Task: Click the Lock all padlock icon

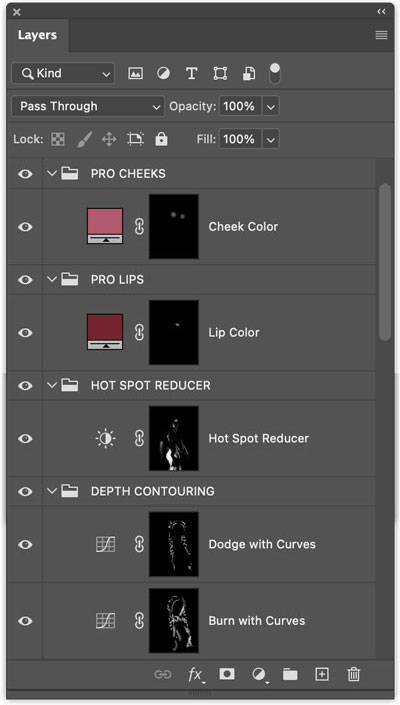Action: [x=161, y=139]
